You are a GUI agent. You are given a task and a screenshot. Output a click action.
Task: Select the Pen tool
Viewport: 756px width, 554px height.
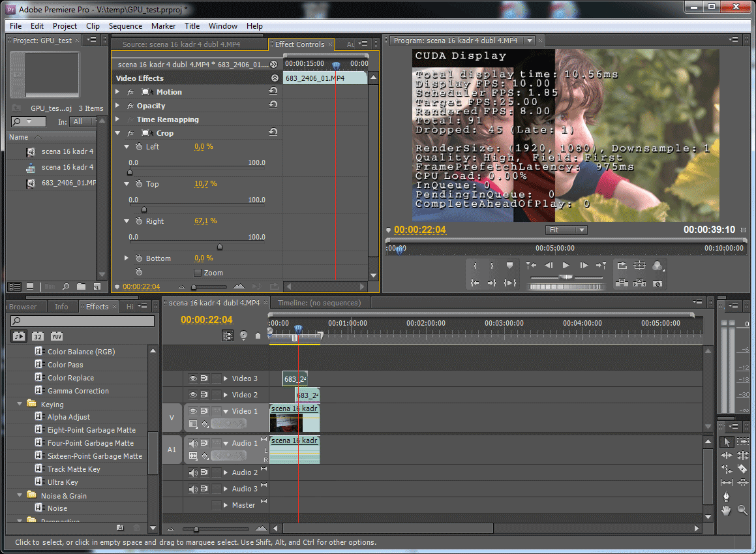[726, 496]
